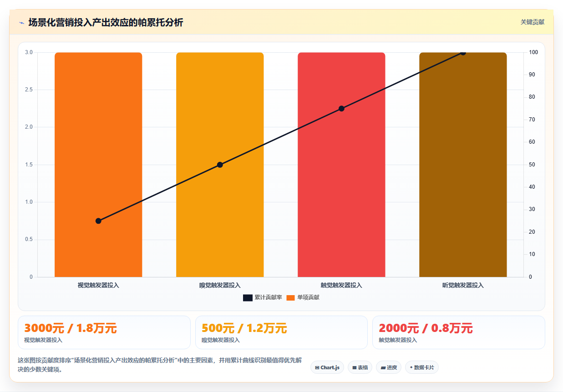Screen dimensions: 563x392
Task: Click the 视觉触发器投入 caption in the first card
Action: [x=43, y=340]
